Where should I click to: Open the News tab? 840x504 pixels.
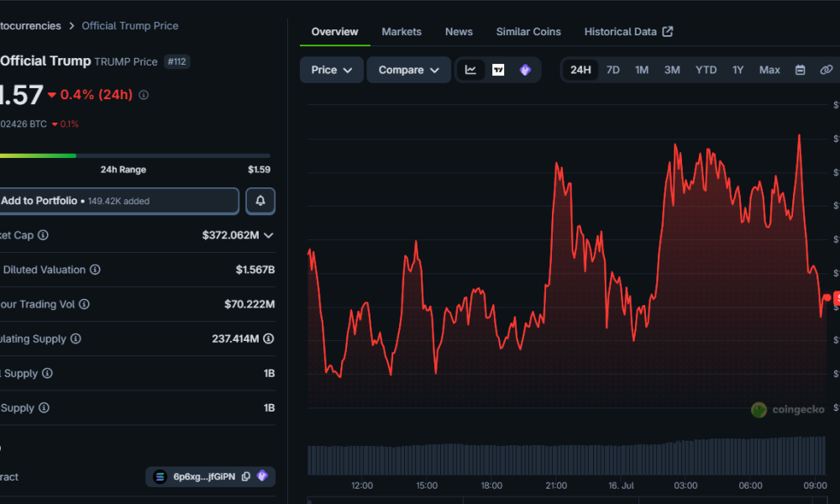459,32
